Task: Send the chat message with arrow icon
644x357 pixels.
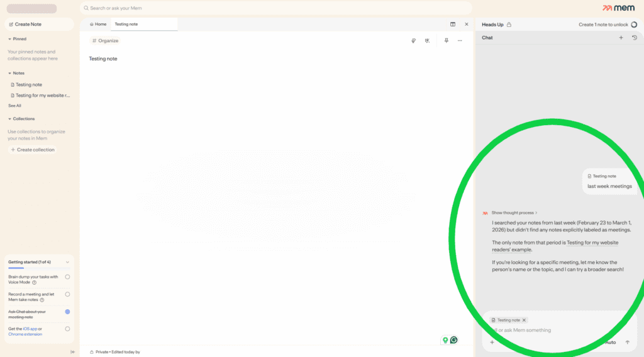Action: coord(627,342)
